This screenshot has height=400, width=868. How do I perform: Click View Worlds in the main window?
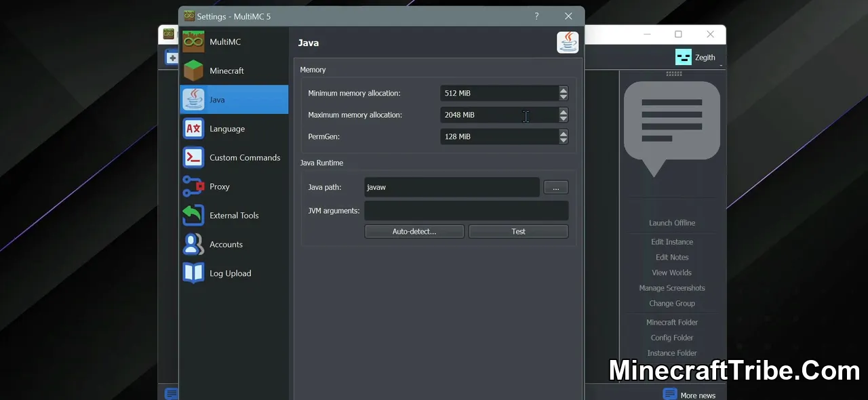(x=672, y=273)
